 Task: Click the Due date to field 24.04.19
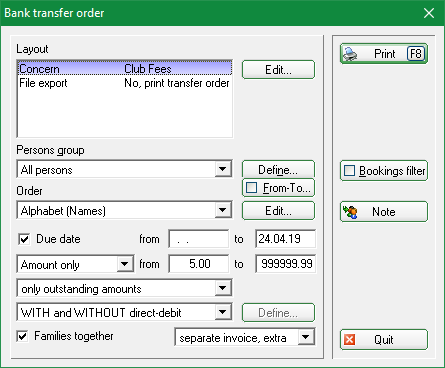click(285, 239)
